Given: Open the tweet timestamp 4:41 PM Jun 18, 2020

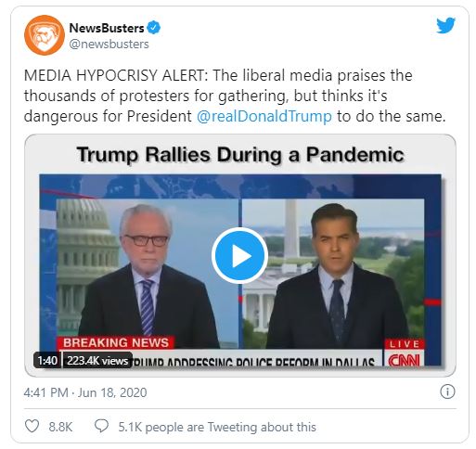Looking at the screenshot, I should coord(85,392).
